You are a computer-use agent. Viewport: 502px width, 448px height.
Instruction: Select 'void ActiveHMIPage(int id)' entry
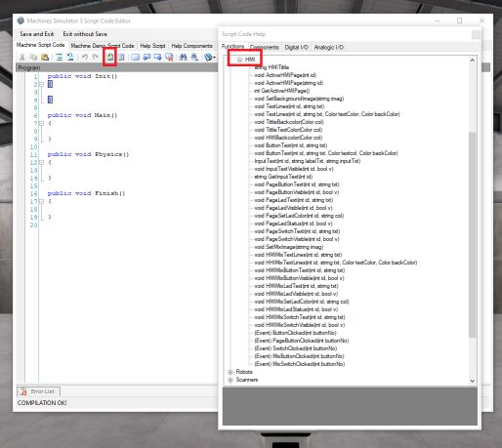coord(285,75)
